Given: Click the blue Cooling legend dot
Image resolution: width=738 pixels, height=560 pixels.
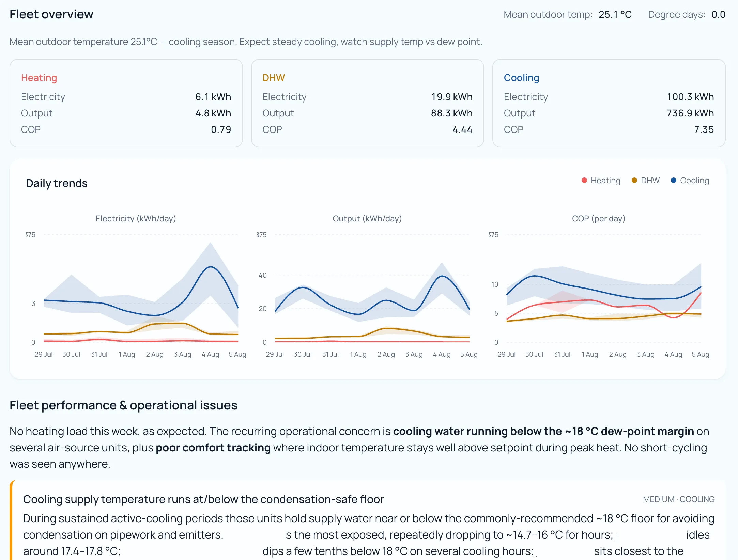Looking at the screenshot, I should (674, 181).
